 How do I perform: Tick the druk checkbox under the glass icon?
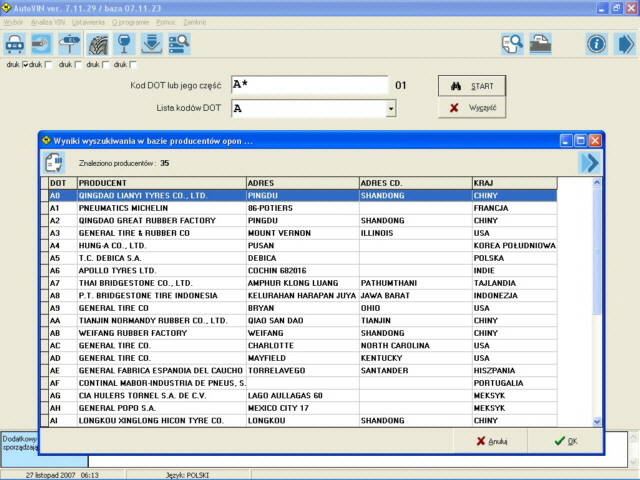coord(133,64)
